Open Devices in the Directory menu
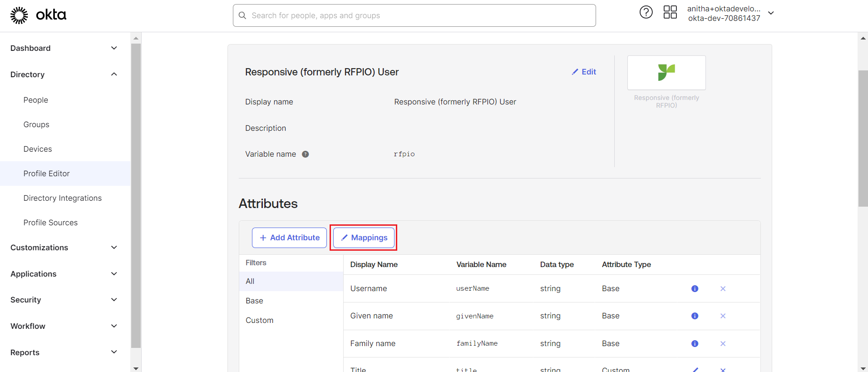The height and width of the screenshot is (372, 868). [38, 149]
